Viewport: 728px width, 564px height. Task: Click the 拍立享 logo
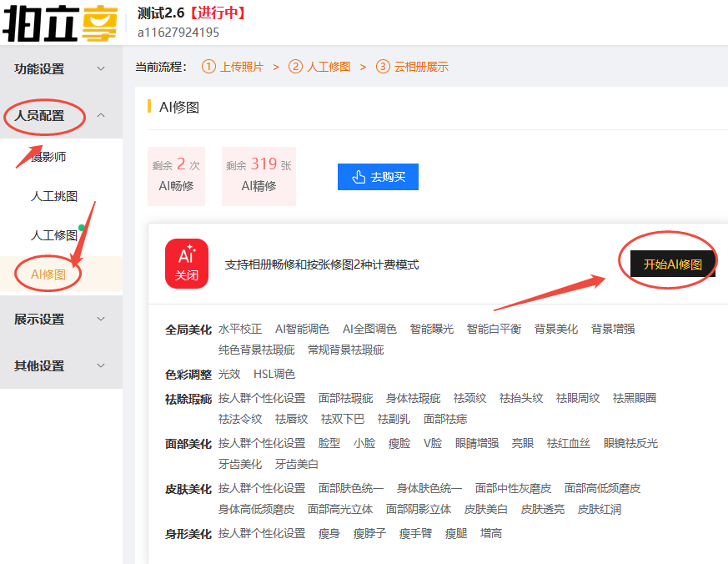[63, 23]
